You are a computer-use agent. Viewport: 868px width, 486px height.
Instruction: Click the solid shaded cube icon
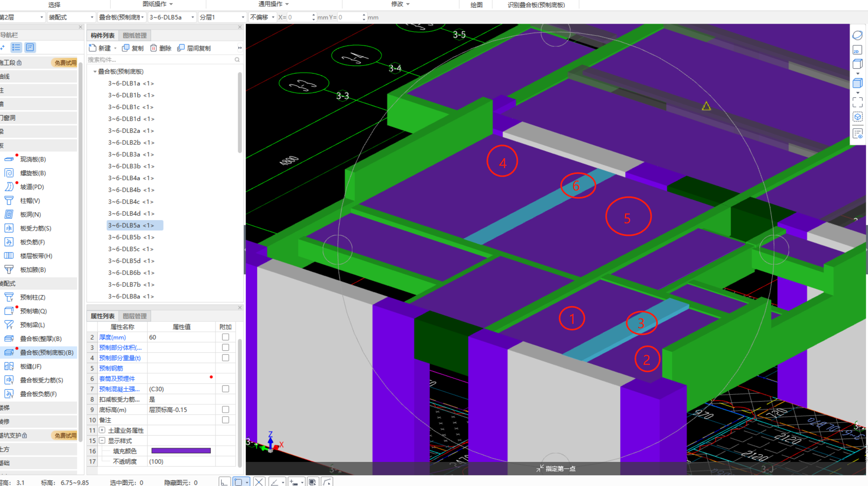857,83
